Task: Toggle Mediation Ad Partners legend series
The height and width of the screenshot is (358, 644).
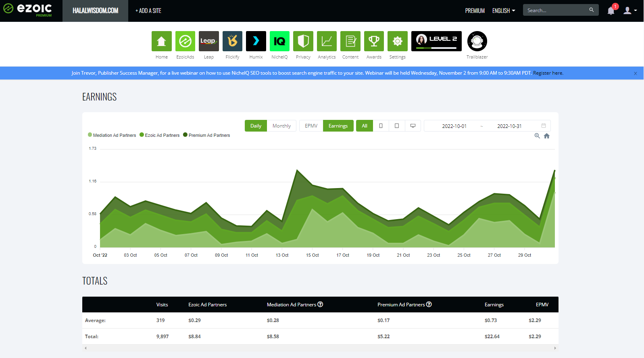Action: pos(112,135)
